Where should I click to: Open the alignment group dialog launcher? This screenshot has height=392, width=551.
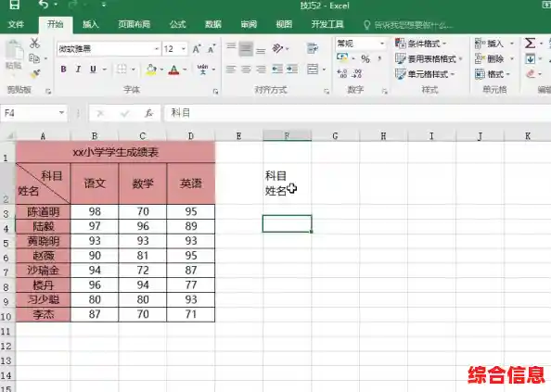[x=327, y=92]
